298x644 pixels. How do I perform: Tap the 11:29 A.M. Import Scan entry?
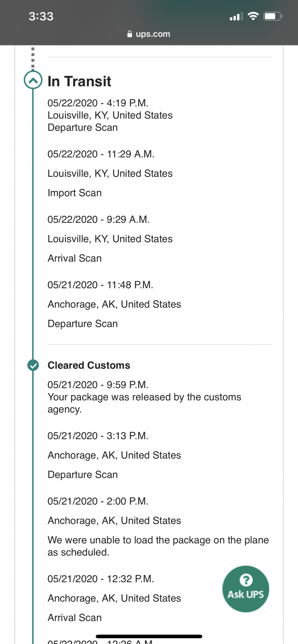click(110, 173)
